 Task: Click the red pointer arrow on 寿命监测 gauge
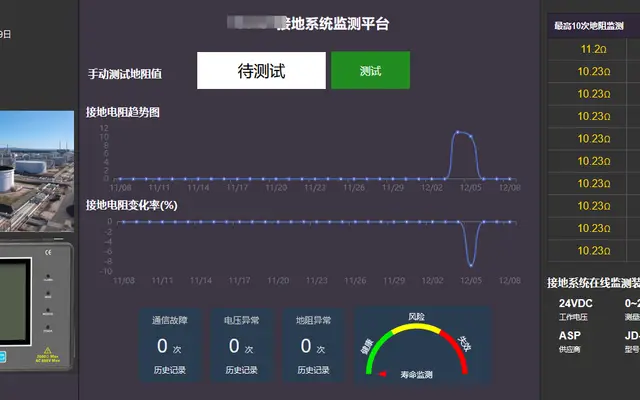tap(382, 374)
